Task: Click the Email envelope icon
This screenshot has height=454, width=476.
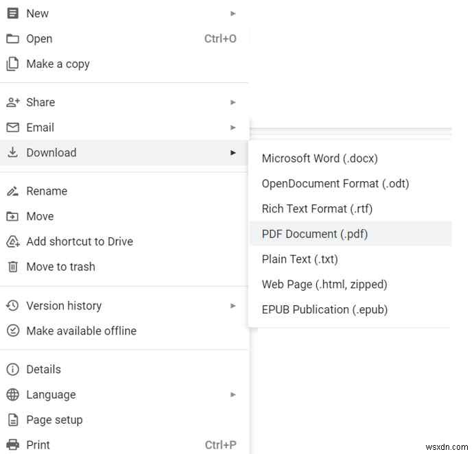Action: click(x=13, y=128)
